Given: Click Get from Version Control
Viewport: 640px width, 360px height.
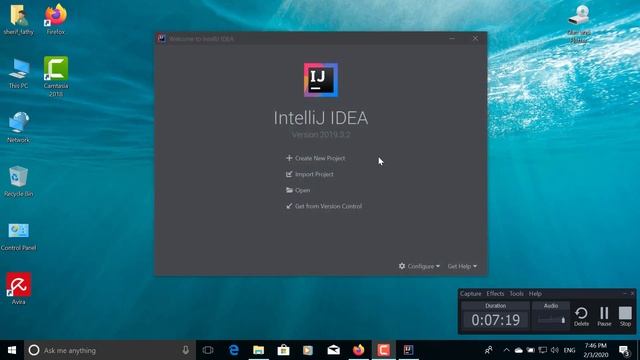Looking at the screenshot, I should click(324, 206).
